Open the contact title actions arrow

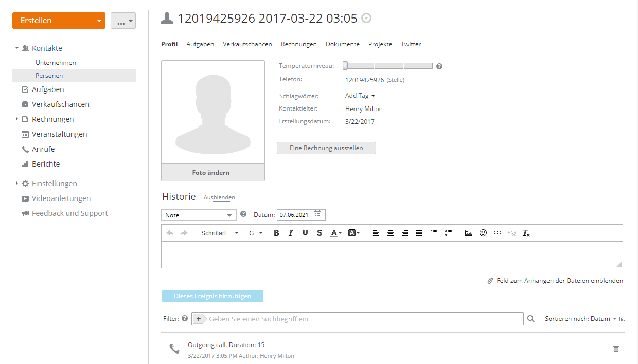(x=366, y=19)
